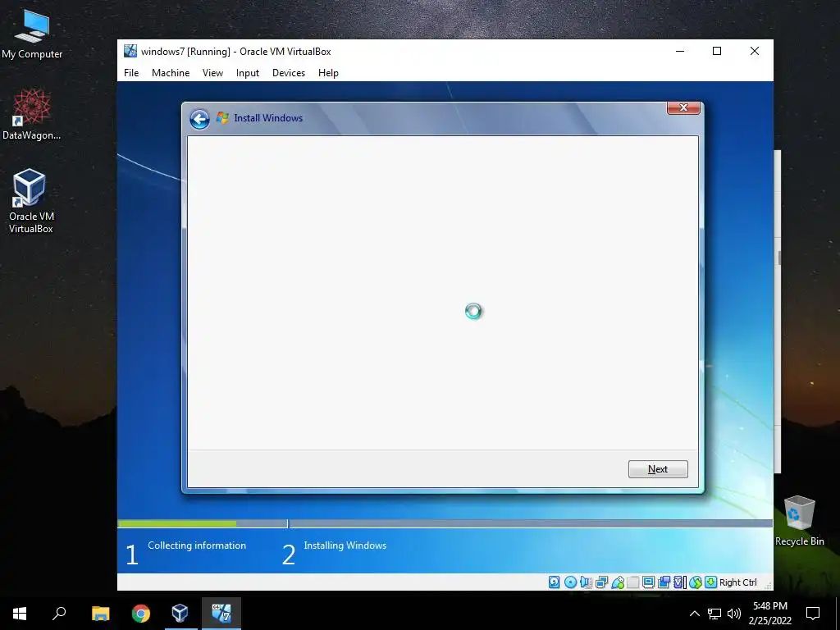
Task: Click the Installing Windows step label
Action: pos(345,546)
